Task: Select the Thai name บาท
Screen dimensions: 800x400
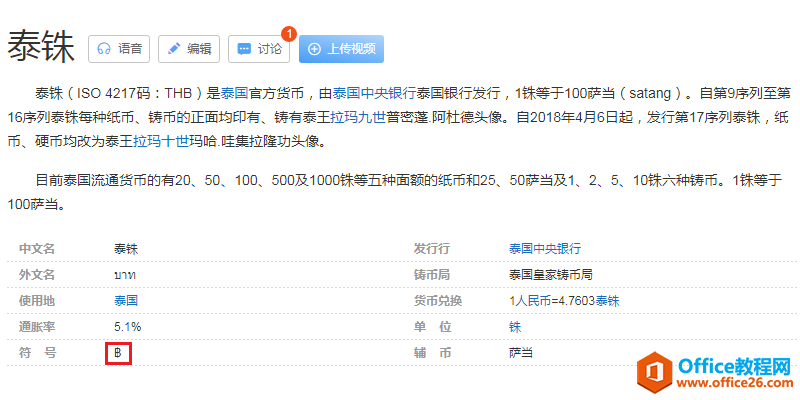Action: (125, 276)
